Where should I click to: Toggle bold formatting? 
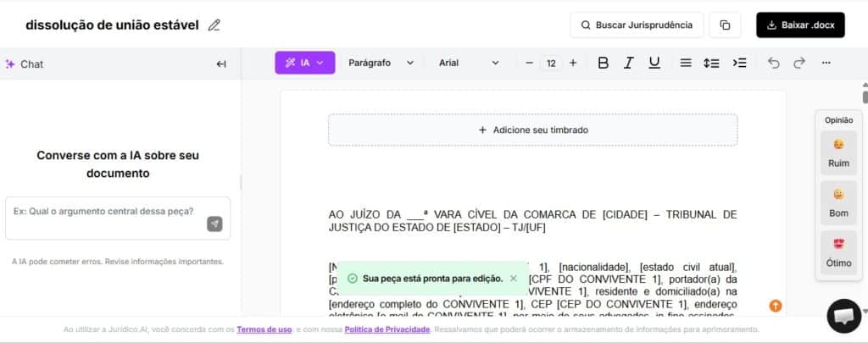(603, 63)
